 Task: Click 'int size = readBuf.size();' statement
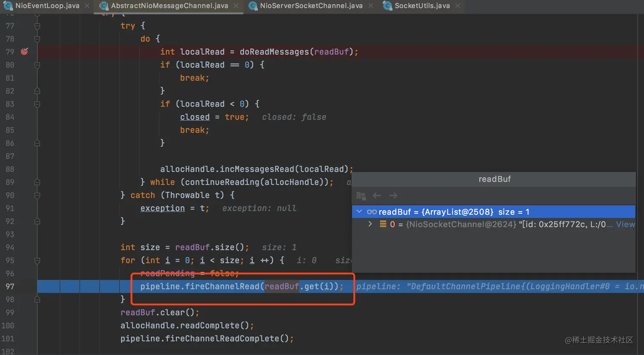pos(185,248)
